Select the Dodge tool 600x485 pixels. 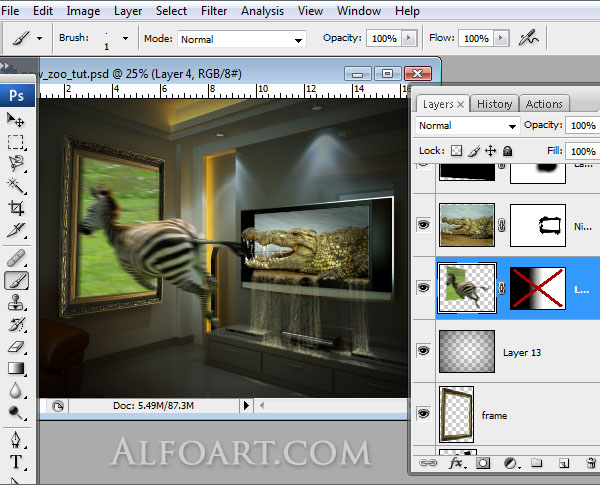15,413
